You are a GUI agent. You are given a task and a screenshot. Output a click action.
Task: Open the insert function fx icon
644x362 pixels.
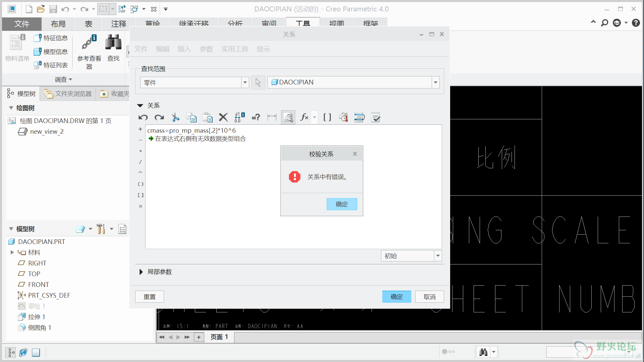tap(305, 117)
